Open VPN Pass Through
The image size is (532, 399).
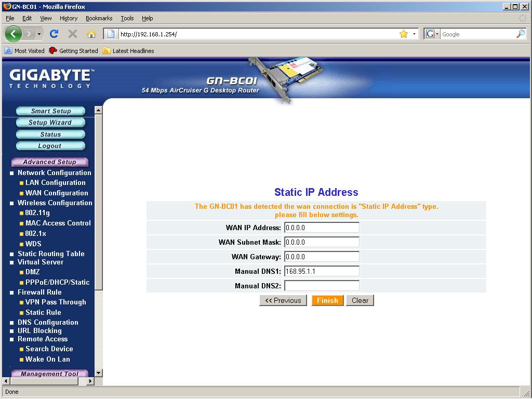pos(56,302)
